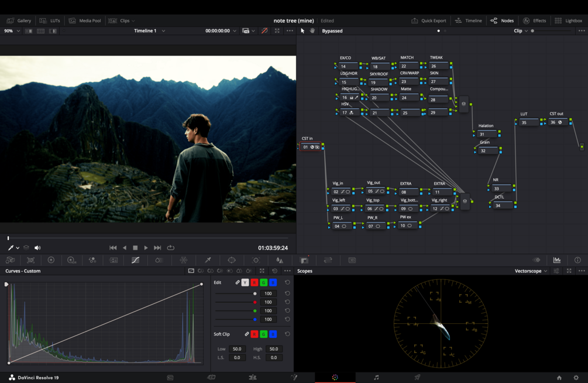Screen dimensions: 588x383
Task: Toggle Edit curve channel linking
Action: tap(238, 282)
